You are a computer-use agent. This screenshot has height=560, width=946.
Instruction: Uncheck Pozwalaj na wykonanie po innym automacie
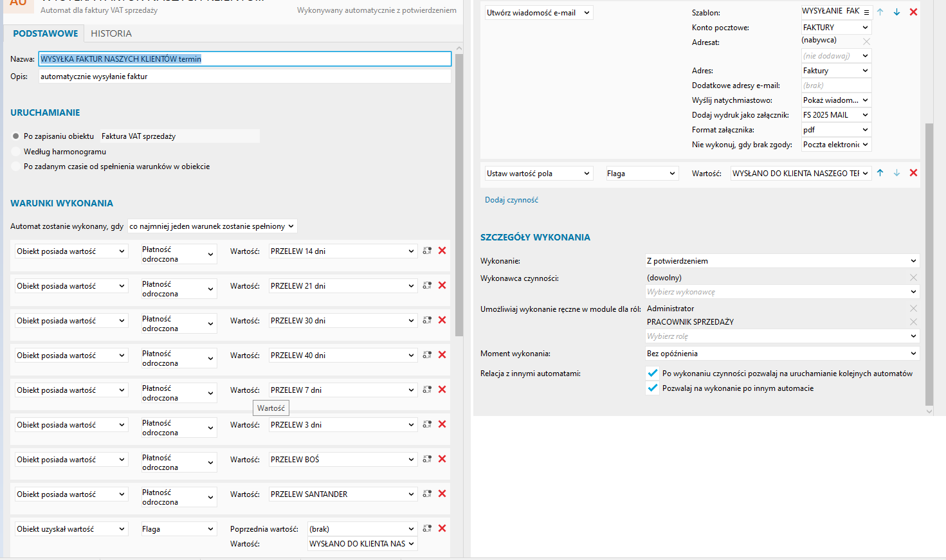click(653, 388)
